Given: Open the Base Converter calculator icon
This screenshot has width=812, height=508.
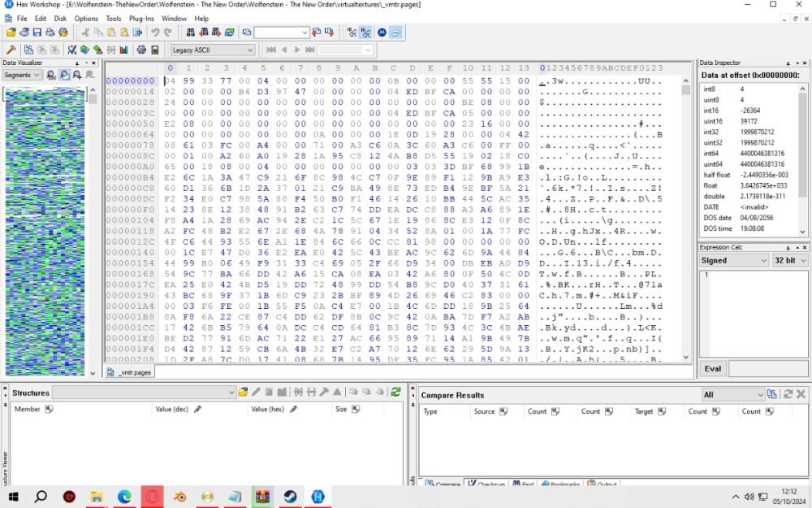Looking at the screenshot, I should [x=154, y=49].
